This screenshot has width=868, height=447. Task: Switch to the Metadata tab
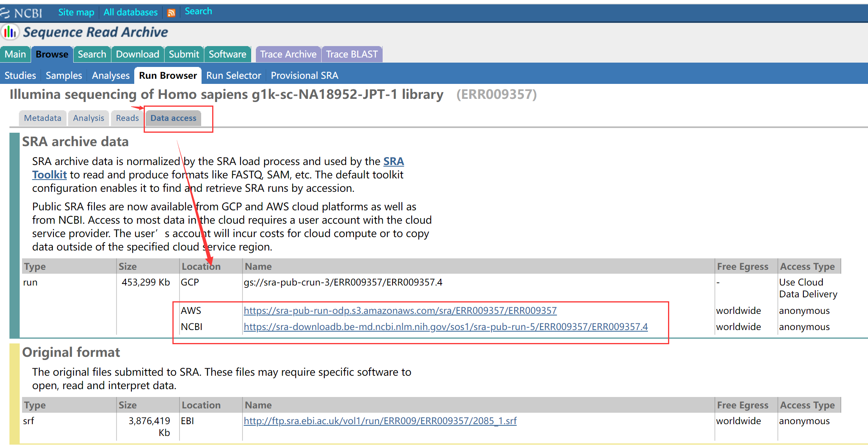tap(43, 118)
